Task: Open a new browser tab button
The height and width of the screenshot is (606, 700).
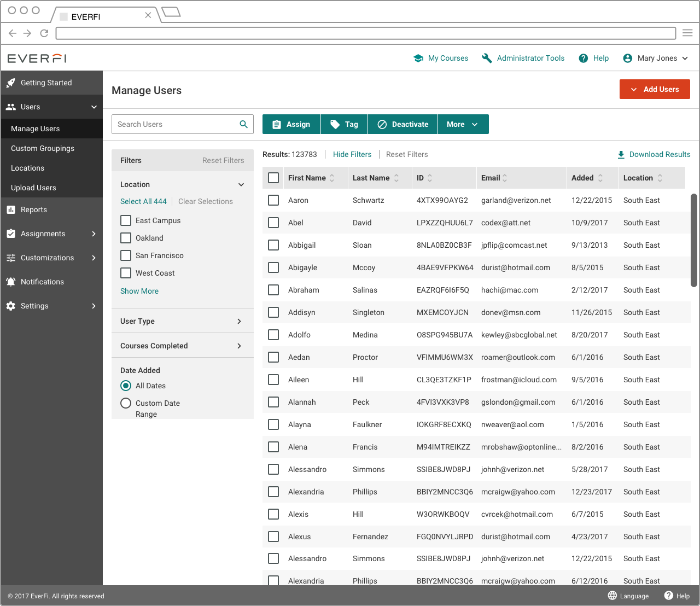Action: click(x=171, y=12)
